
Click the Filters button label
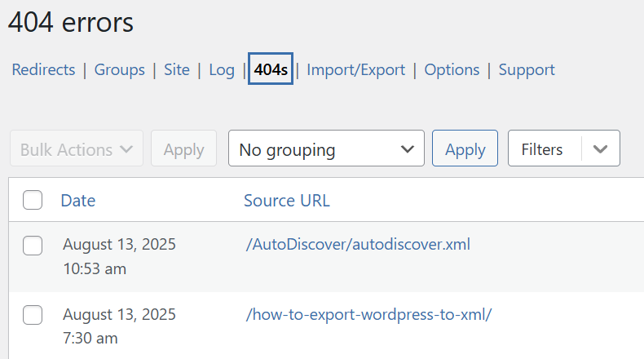click(x=542, y=149)
